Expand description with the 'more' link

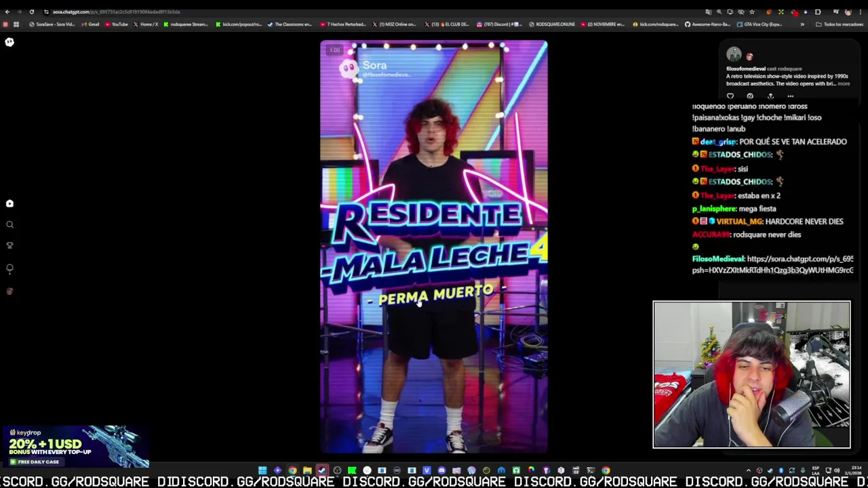pyautogui.click(x=844, y=83)
